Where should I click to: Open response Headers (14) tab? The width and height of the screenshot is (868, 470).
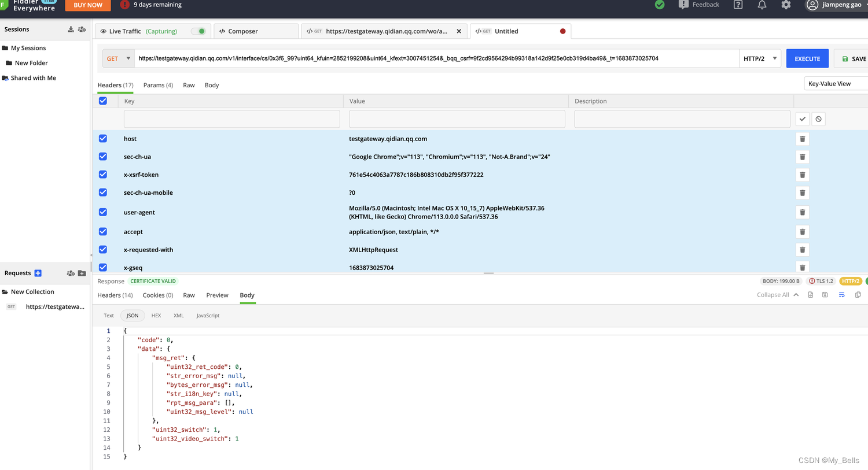(x=115, y=295)
